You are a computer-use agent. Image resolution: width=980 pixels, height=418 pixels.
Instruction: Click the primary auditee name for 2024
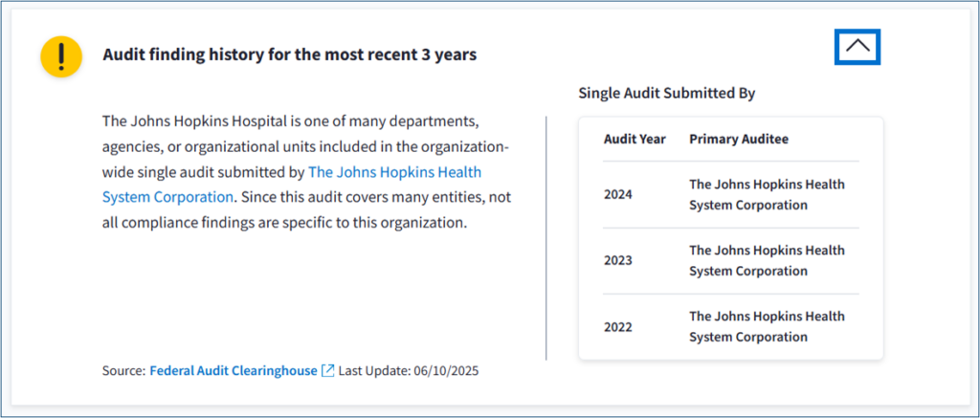pyautogui.click(x=767, y=194)
